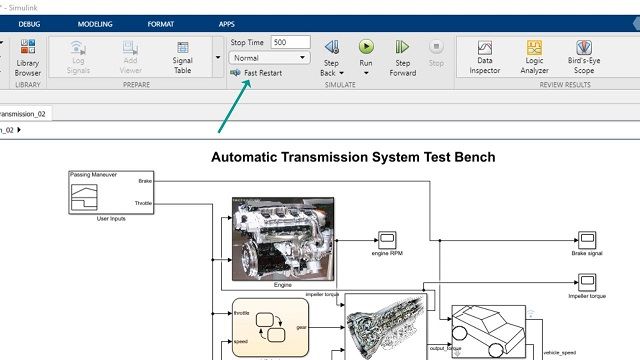
Task: Select the Engine block image
Action: 283,239
